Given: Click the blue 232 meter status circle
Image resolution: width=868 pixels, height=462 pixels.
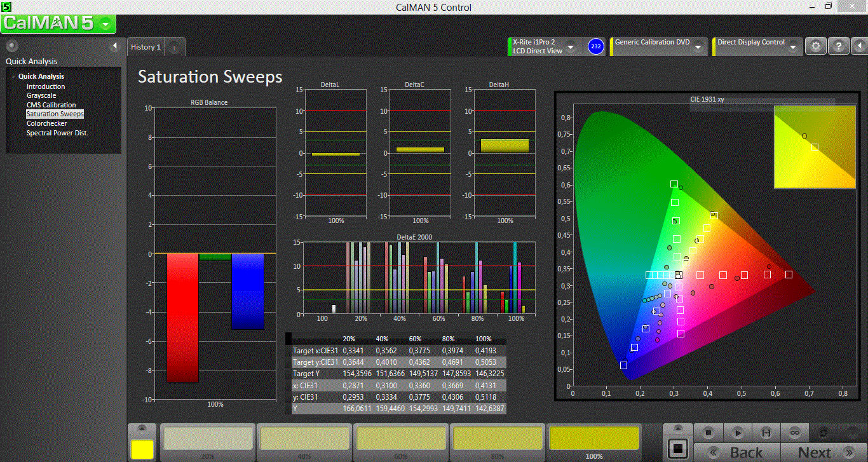Looking at the screenshot, I should click(x=595, y=46).
